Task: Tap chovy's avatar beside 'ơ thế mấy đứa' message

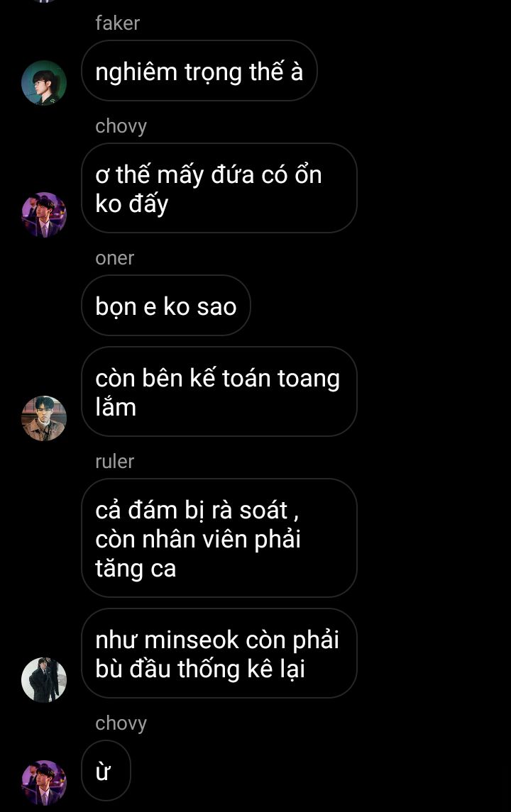Action: (x=44, y=215)
